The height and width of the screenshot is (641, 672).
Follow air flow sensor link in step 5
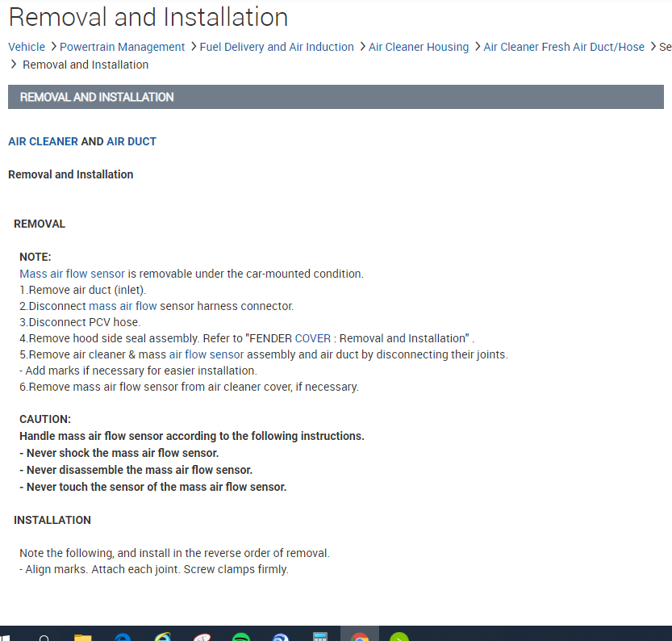[207, 354]
